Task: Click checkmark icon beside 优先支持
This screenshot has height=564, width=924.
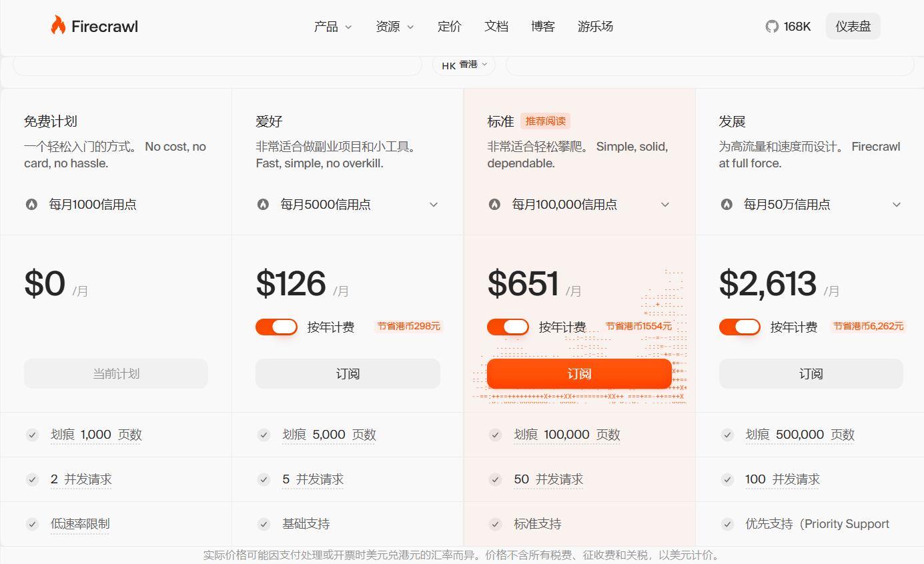Action: 727,524
